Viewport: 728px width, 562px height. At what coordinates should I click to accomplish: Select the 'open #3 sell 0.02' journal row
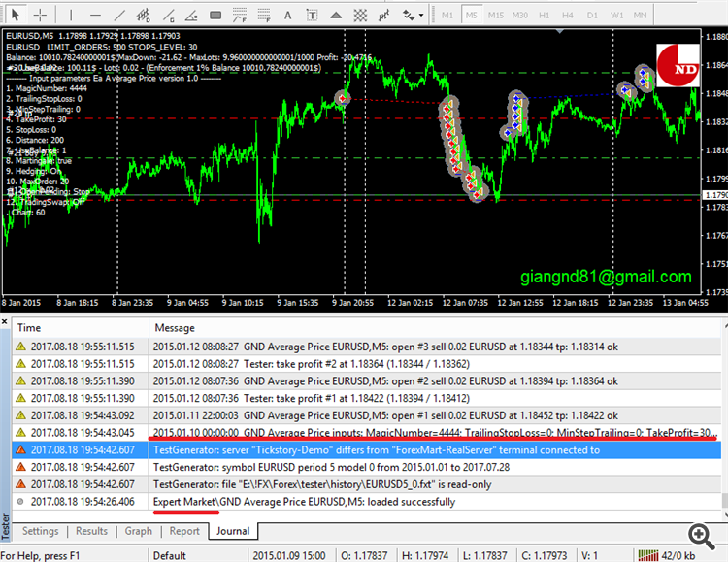pos(367,347)
